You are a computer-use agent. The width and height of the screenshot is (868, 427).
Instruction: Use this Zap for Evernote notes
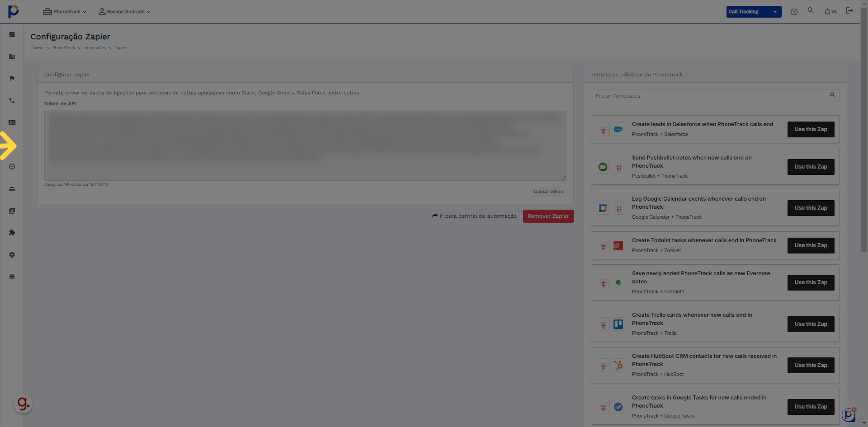click(811, 282)
